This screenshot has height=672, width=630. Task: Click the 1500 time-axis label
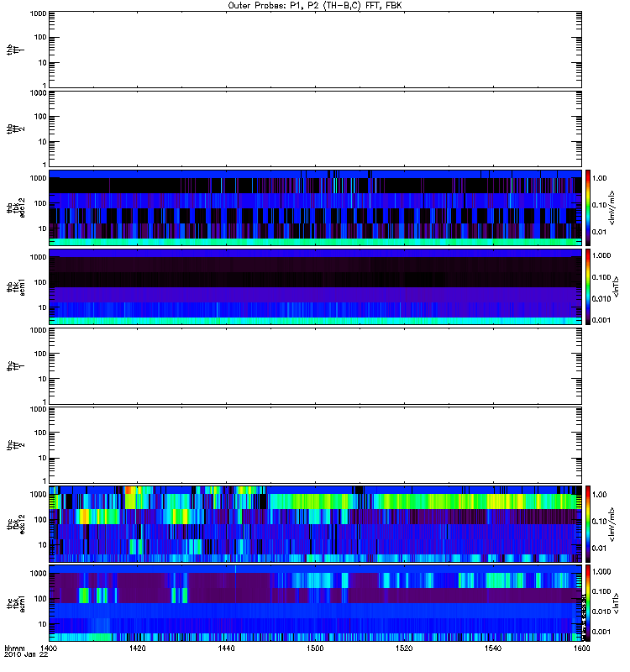(x=315, y=648)
